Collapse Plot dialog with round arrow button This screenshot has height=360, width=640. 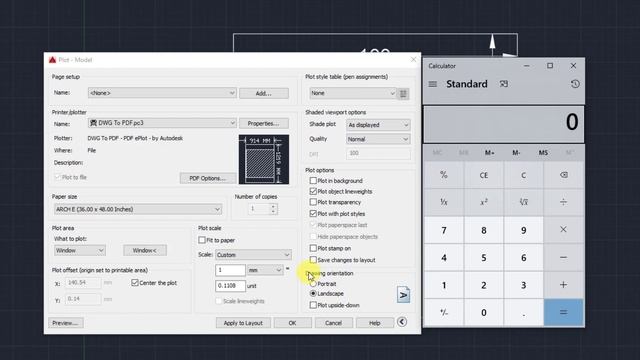pos(402,322)
